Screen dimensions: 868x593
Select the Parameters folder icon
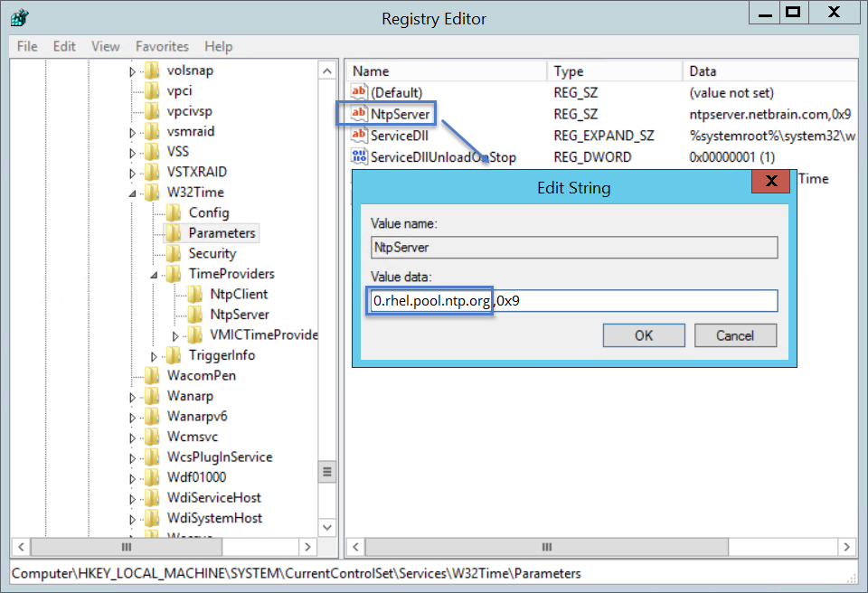tap(174, 233)
